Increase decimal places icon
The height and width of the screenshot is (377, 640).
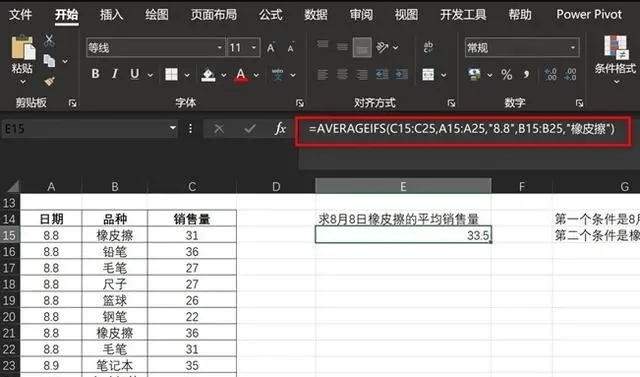click(550, 74)
